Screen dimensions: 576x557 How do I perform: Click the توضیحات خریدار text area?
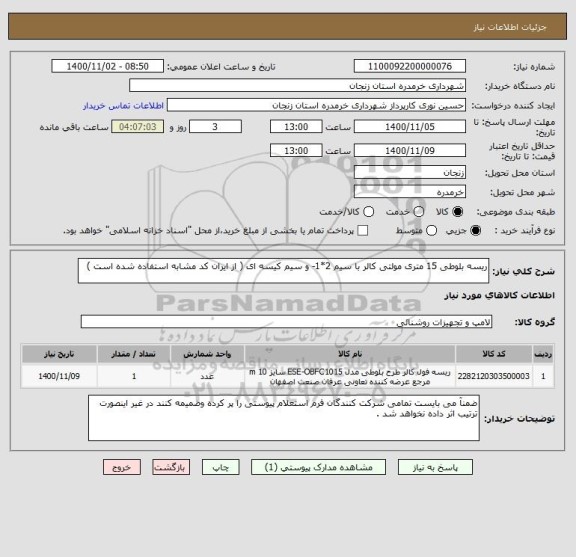pos(284,418)
